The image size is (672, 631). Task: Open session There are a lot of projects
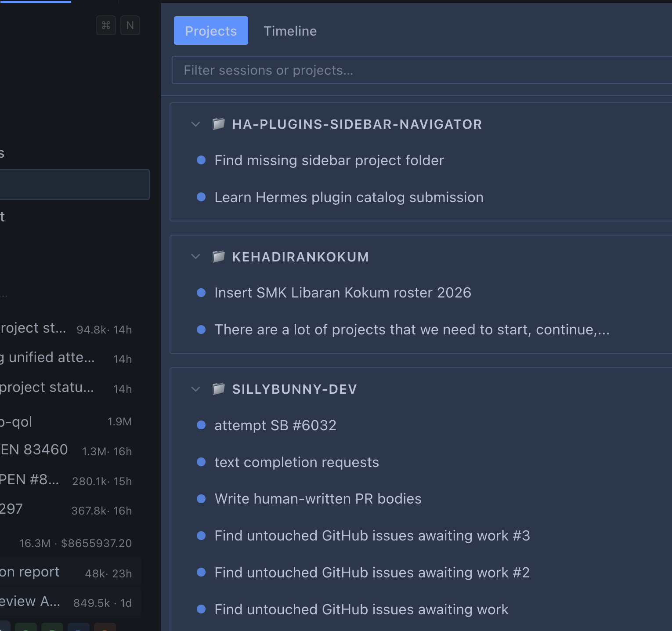coord(412,330)
